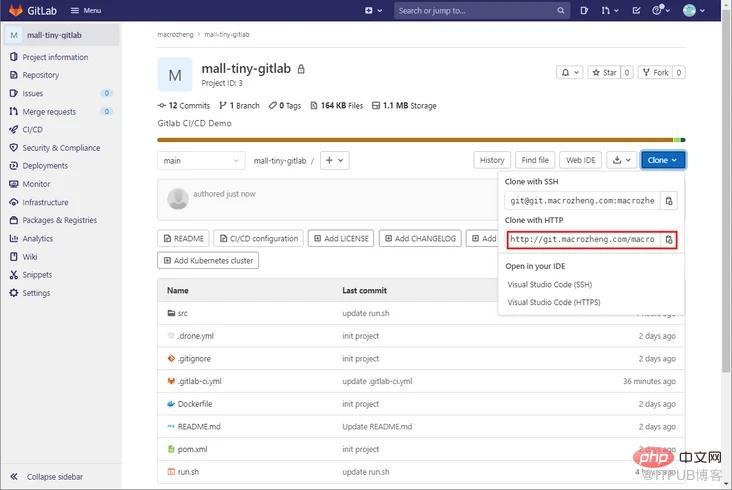Fork the project
The height and width of the screenshot is (490, 732).
[x=655, y=72]
